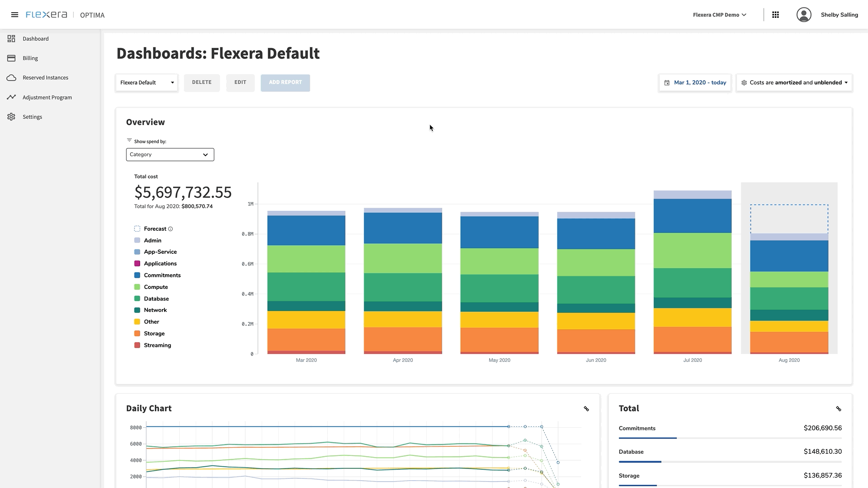Toggle the Network legend series
868x488 pixels.
pyautogui.click(x=151, y=310)
